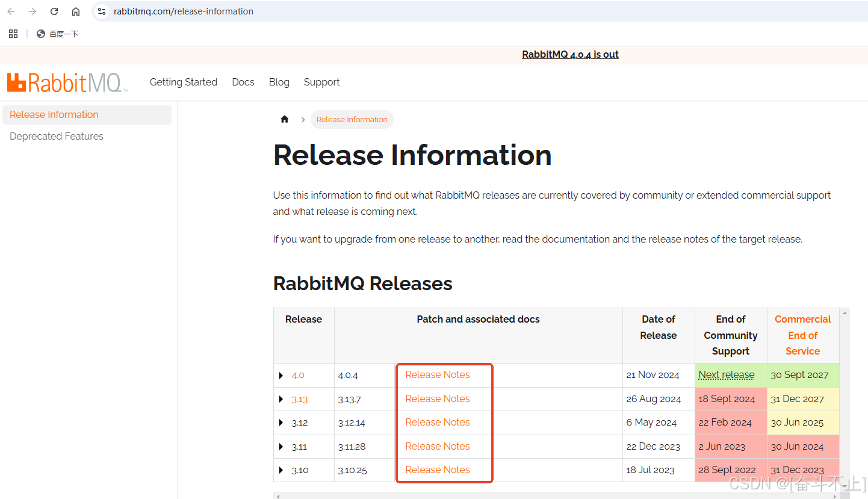Open the apps grid icon in the bookmarks bar
This screenshot has height=499, width=868.
coord(13,34)
